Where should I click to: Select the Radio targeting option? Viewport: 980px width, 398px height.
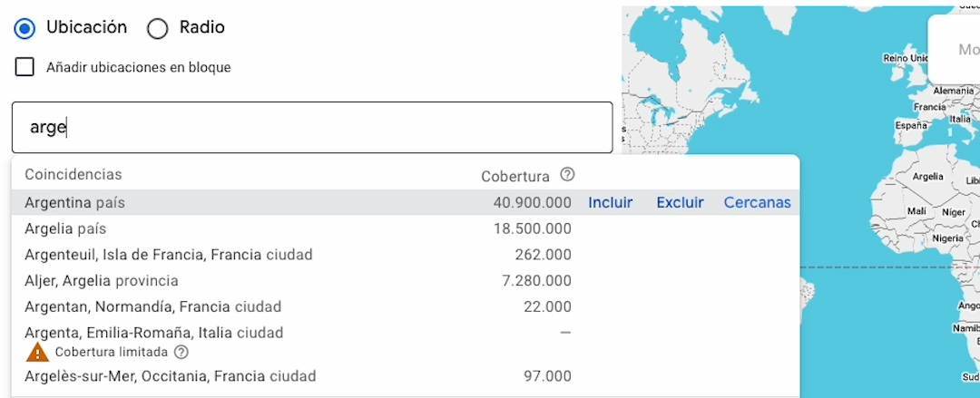[158, 29]
